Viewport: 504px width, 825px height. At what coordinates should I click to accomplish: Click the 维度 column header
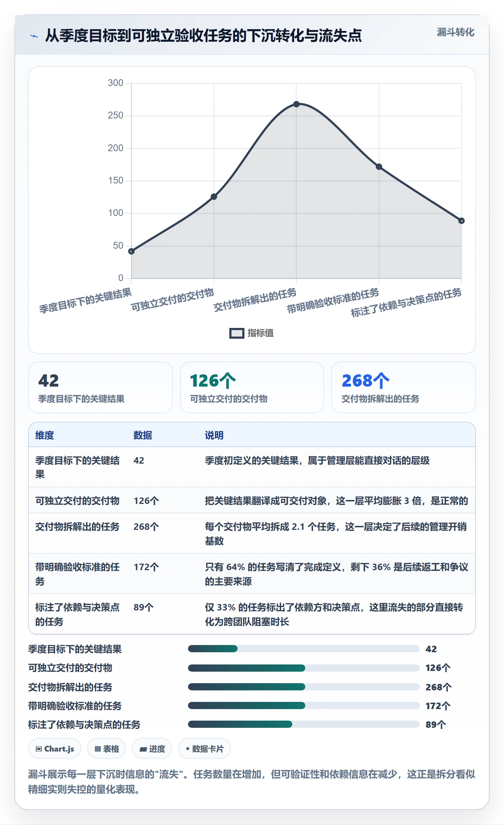[45, 435]
